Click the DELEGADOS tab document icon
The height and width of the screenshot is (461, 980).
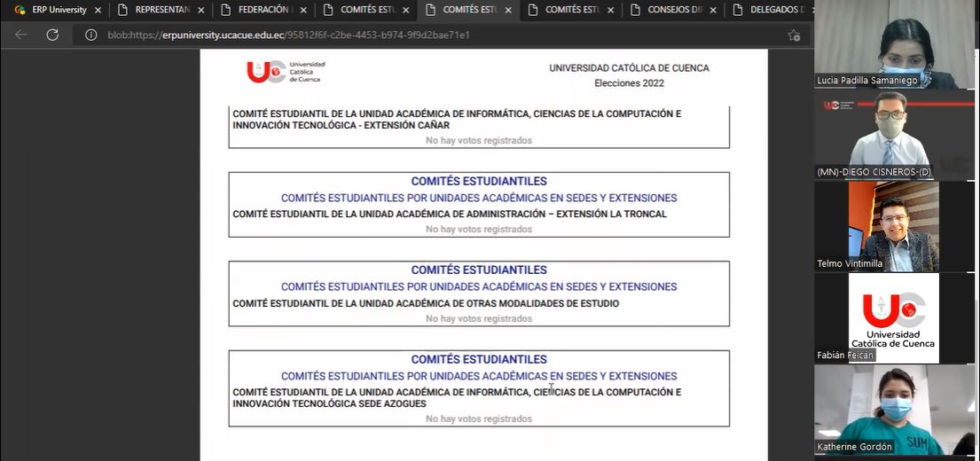(x=738, y=10)
